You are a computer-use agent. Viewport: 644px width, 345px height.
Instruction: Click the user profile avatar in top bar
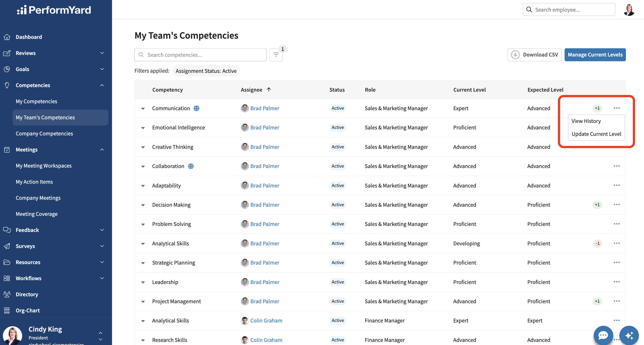click(629, 10)
